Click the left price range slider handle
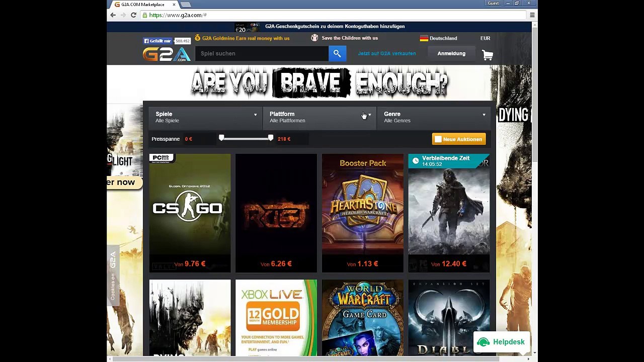This screenshot has width=644, height=362. [221, 138]
